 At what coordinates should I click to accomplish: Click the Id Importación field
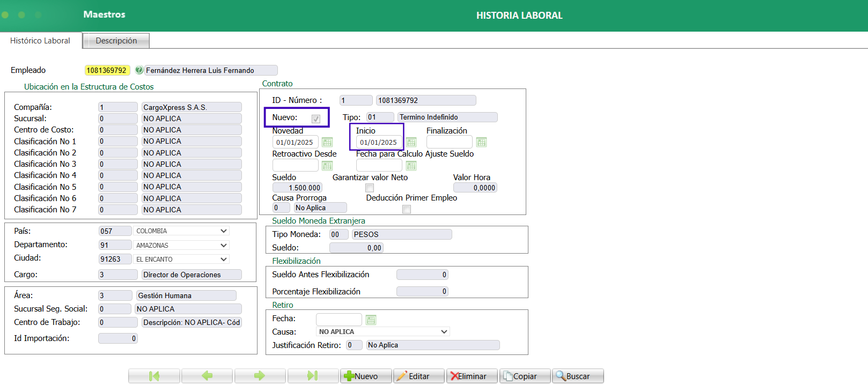pos(118,338)
